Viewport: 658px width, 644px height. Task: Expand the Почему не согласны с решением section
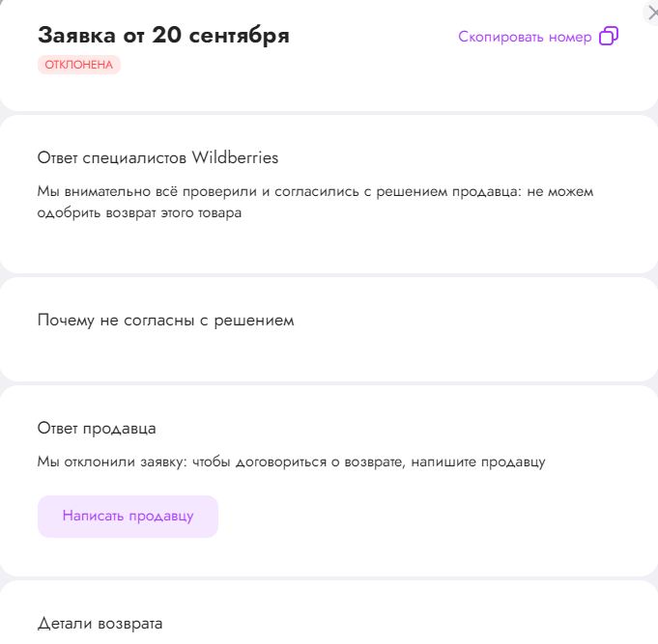tap(165, 320)
